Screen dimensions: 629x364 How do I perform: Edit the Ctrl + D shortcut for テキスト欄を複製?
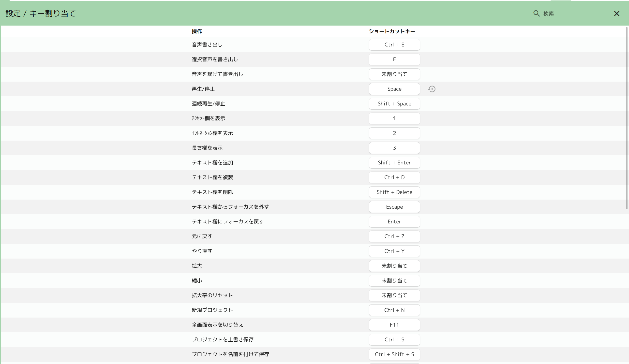click(x=394, y=177)
